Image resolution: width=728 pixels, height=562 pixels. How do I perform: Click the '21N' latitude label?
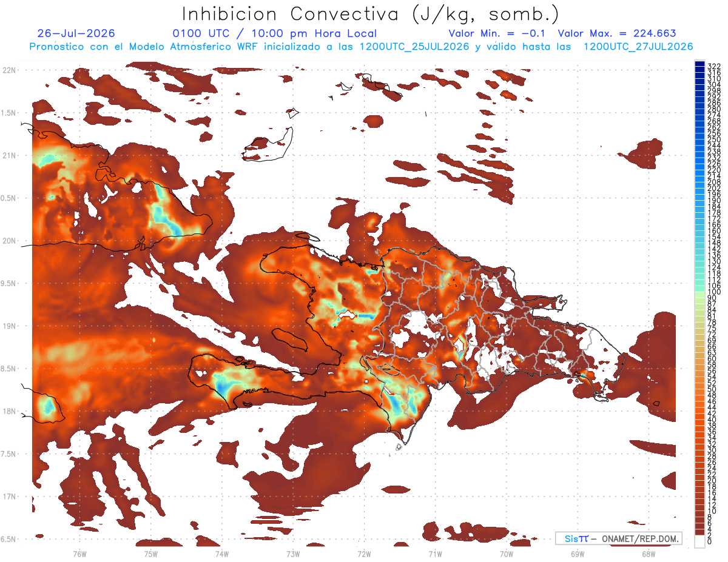coord(9,155)
